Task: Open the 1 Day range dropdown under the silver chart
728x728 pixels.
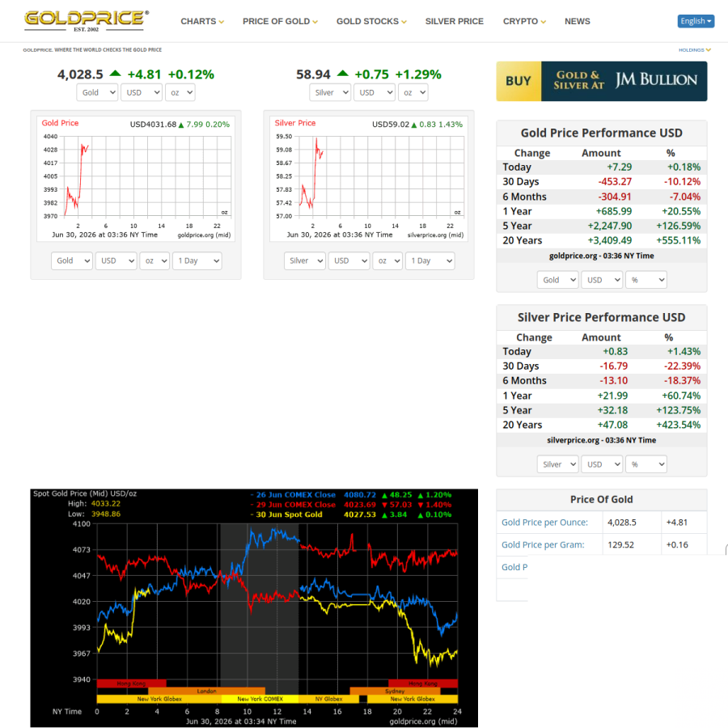Action: click(430, 260)
